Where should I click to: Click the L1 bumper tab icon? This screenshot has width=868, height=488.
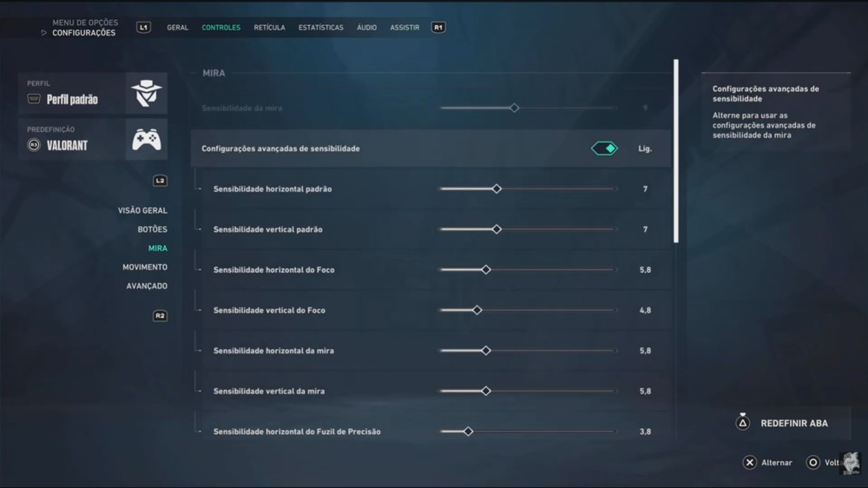coord(143,27)
